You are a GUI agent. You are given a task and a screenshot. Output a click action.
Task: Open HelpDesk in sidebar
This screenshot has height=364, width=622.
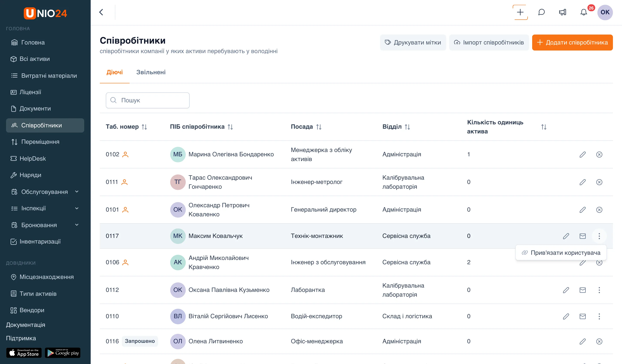tap(45, 158)
